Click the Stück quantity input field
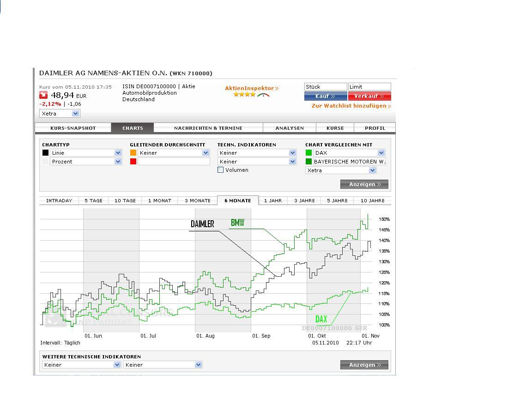Image resolution: width=532 pixels, height=399 pixels. point(326,87)
